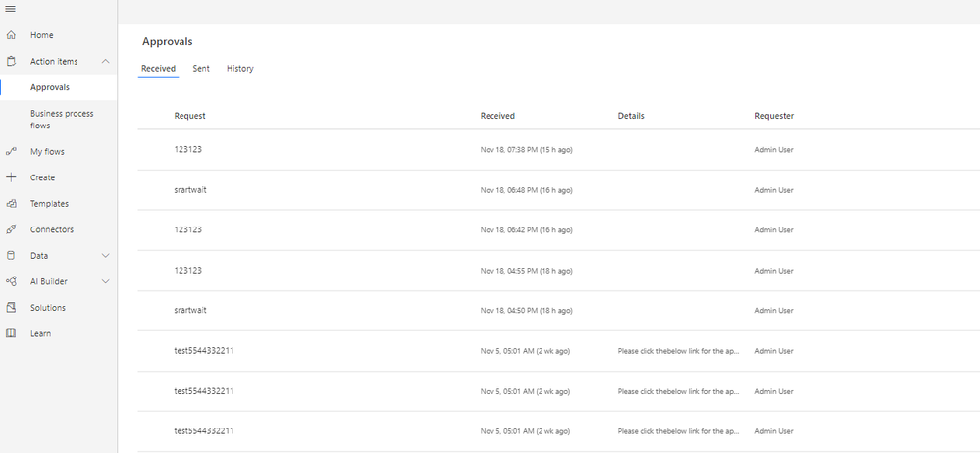Click the Action items clipboard icon
The width and height of the screenshot is (980, 453).
tap(11, 61)
